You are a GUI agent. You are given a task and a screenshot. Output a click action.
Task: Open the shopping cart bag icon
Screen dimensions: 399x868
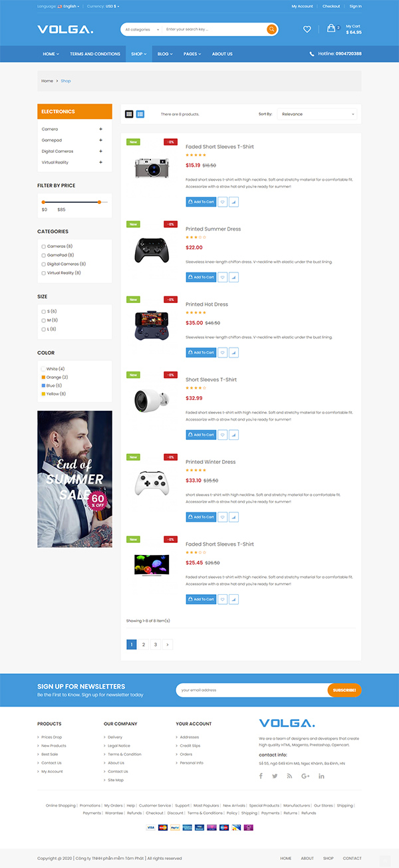(x=331, y=29)
